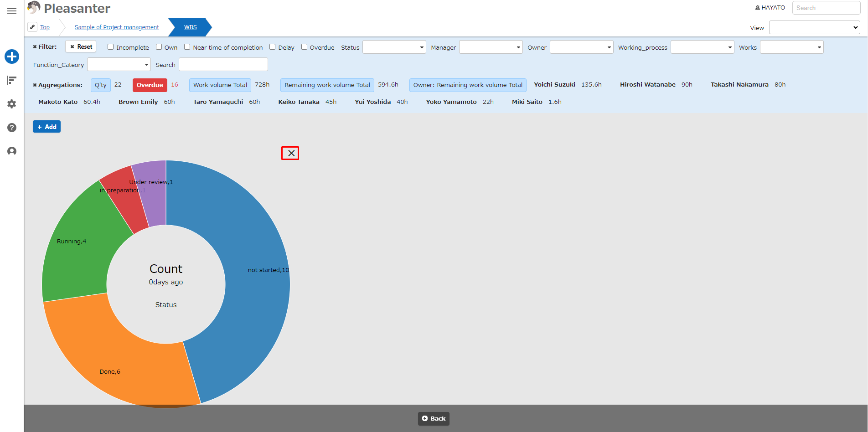
Task: Focus the top right Search box
Action: click(x=826, y=8)
